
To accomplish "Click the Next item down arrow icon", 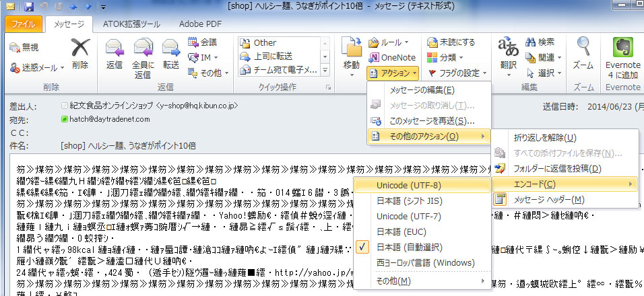I will click(x=89, y=7).
